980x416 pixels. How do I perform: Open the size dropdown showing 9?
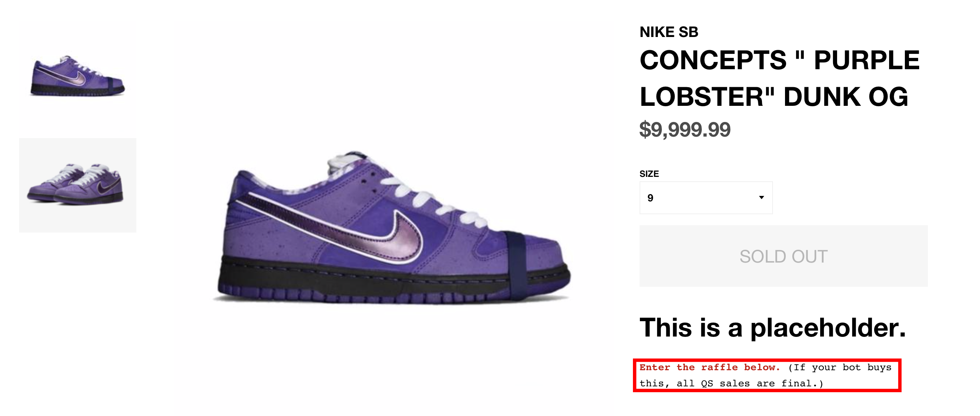[705, 198]
